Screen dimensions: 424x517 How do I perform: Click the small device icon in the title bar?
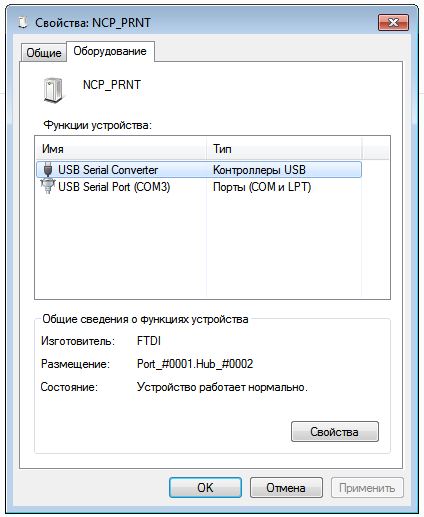[23, 23]
